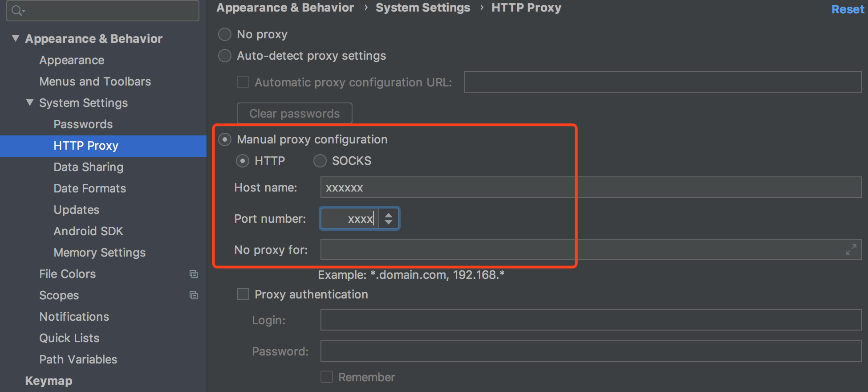
Task: Focus the proxy Login text field
Action: click(x=590, y=320)
